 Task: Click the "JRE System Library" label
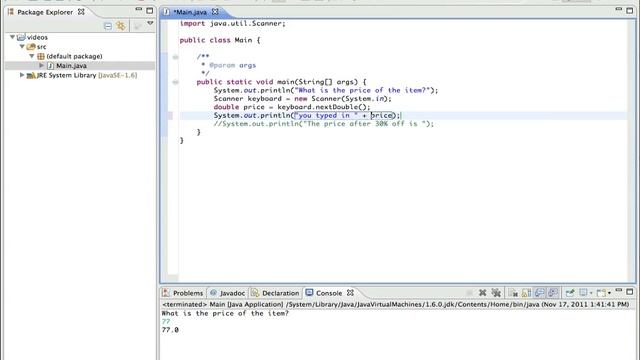(67, 75)
